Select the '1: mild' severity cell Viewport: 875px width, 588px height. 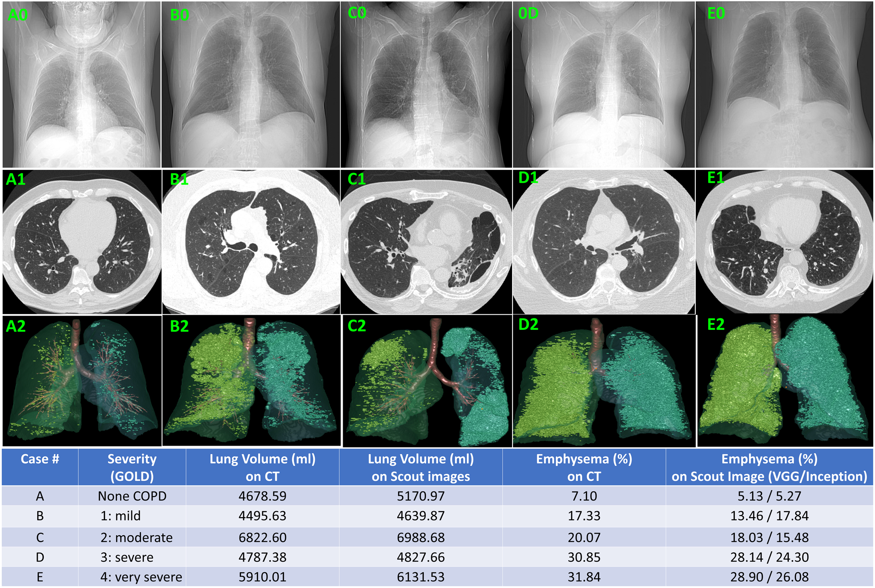click(132, 516)
